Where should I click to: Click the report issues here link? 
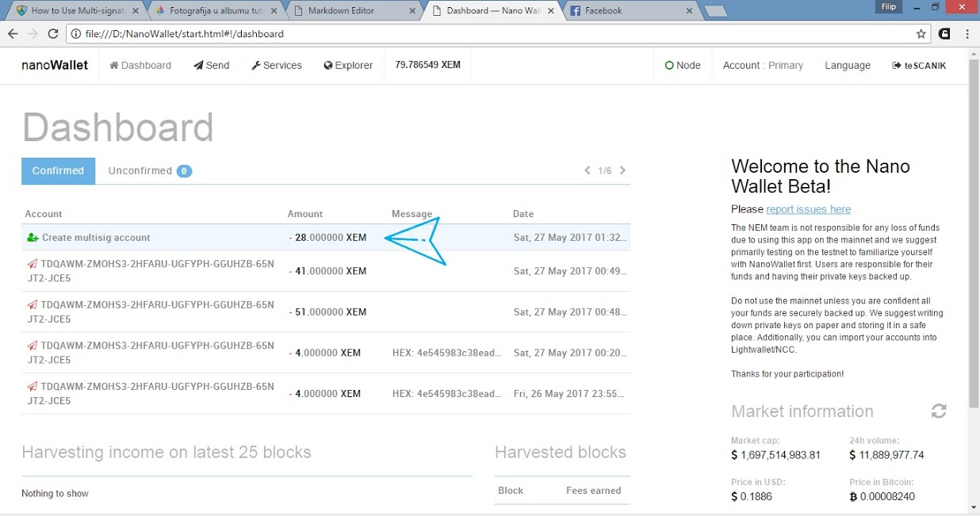808,209
